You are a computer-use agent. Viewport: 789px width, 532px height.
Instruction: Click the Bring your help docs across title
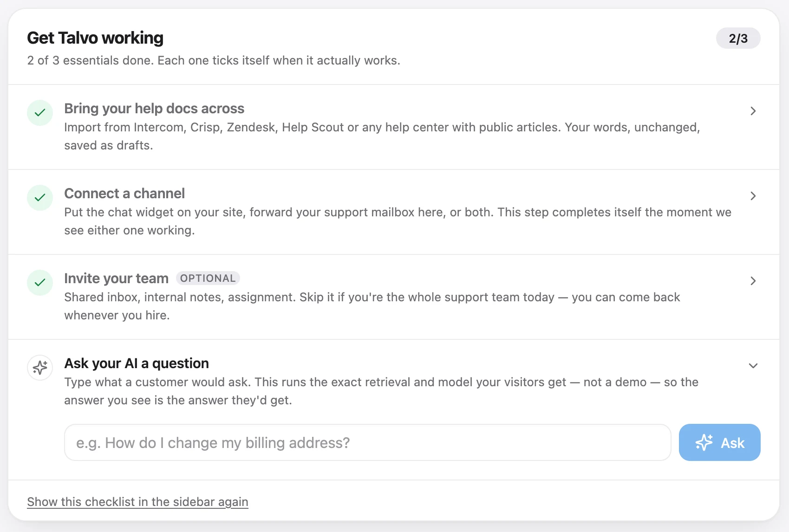154,109
